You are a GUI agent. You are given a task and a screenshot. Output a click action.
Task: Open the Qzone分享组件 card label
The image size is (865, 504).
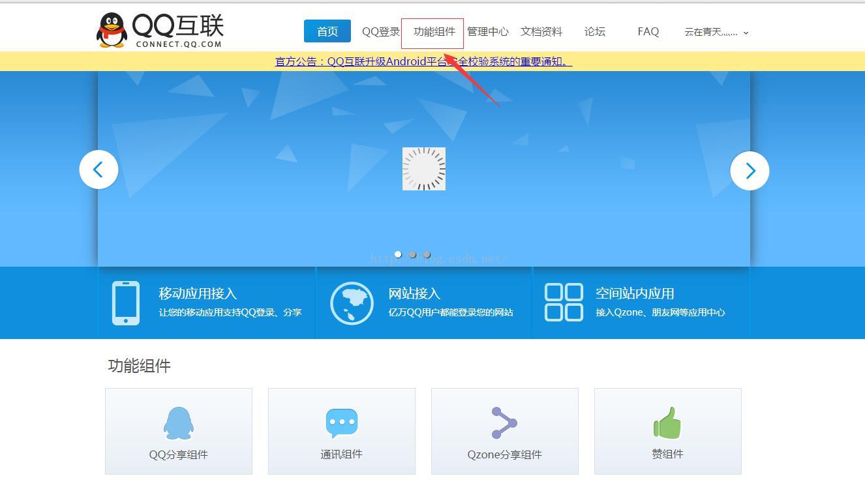[x=504, y=454]
